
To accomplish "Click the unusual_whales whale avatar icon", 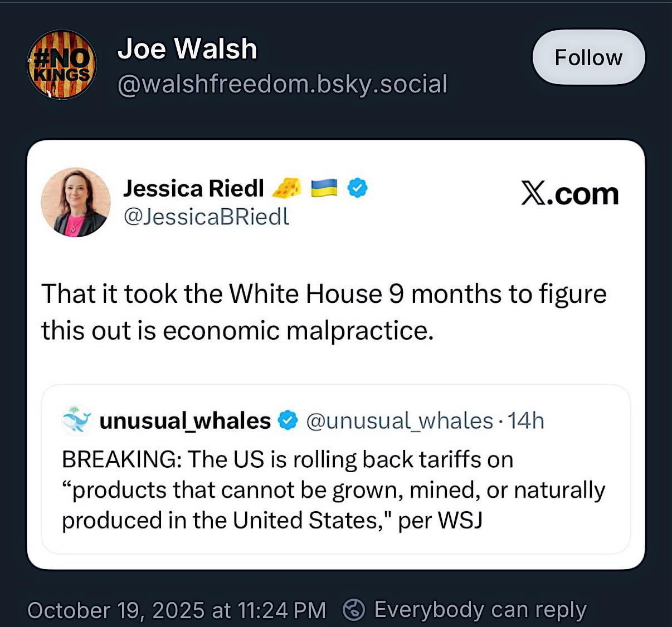I will (77, 420).
